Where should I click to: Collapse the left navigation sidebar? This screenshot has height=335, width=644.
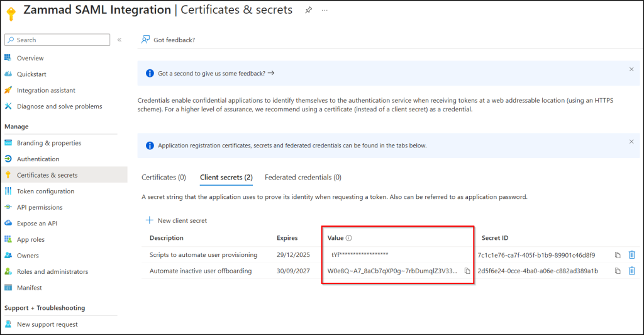119,40
